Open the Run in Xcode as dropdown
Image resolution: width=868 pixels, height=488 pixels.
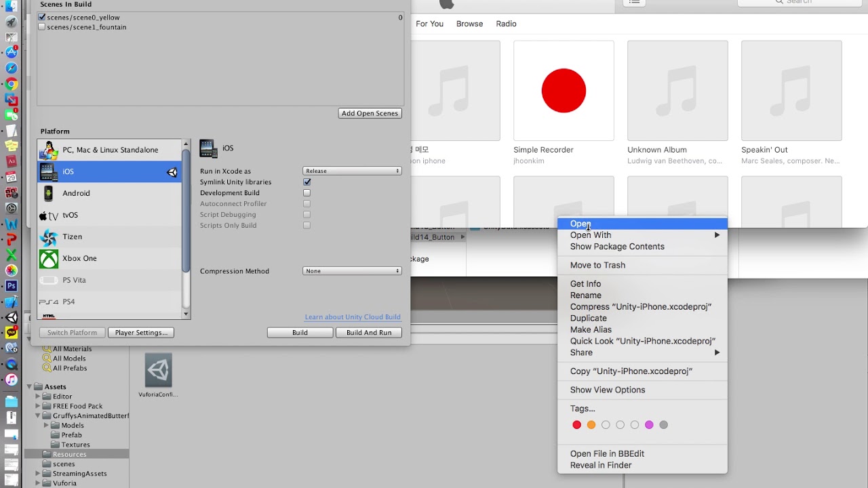352,171
